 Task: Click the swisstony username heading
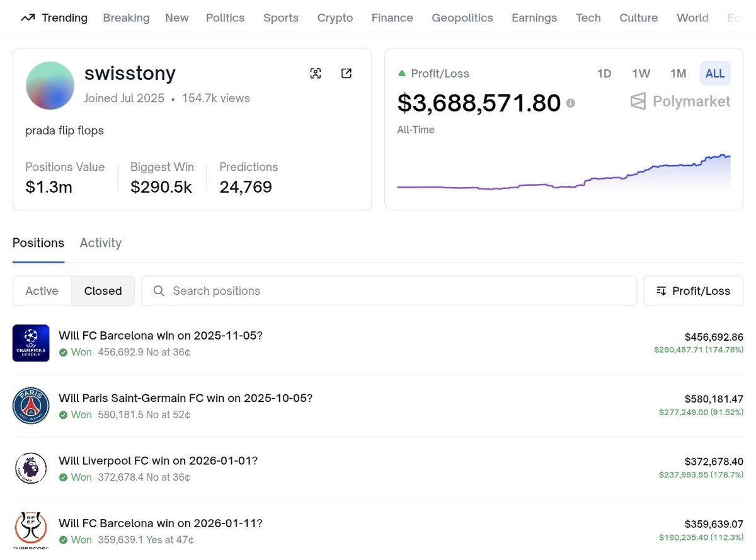coord(130,74)
